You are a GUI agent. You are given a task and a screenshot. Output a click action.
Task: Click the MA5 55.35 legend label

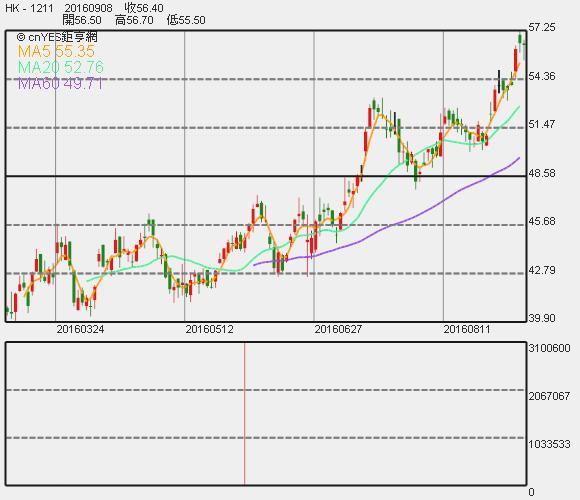pos(56,51)
